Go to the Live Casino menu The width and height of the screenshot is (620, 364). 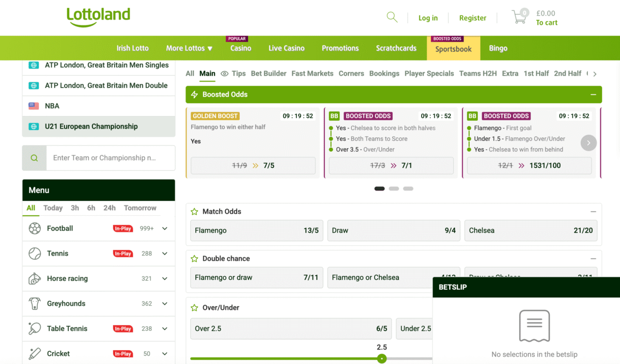(286, 48)
